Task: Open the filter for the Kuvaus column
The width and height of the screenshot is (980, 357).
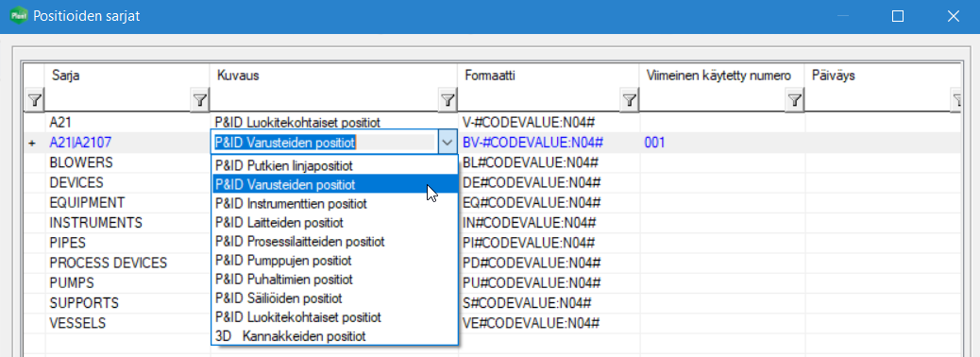Action: (447, 99)
